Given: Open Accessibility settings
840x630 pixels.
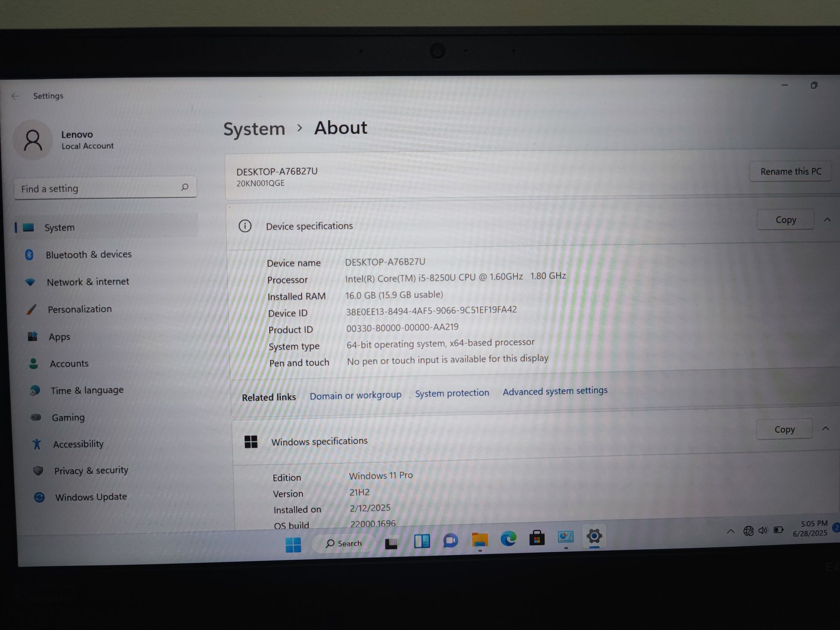Looking at the screenshot, I should point(78,444).
